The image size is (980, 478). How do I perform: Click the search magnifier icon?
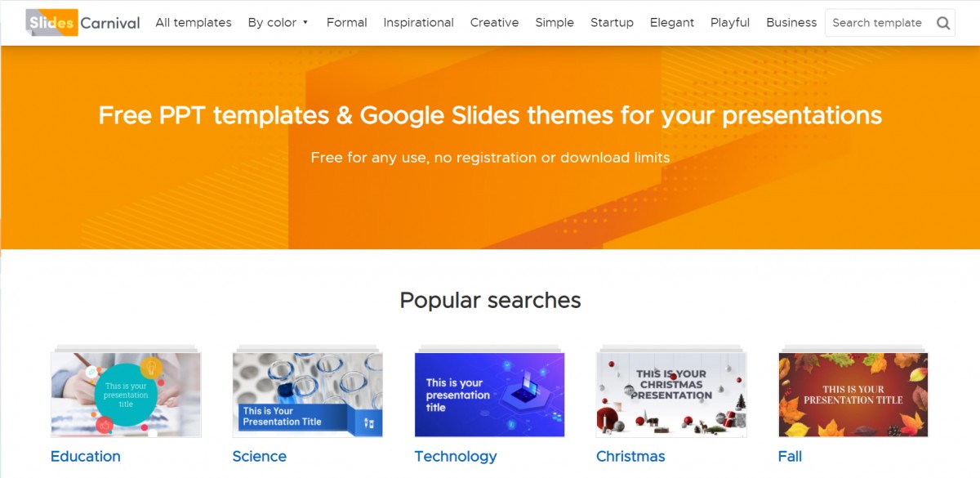[x=943, y=23]
